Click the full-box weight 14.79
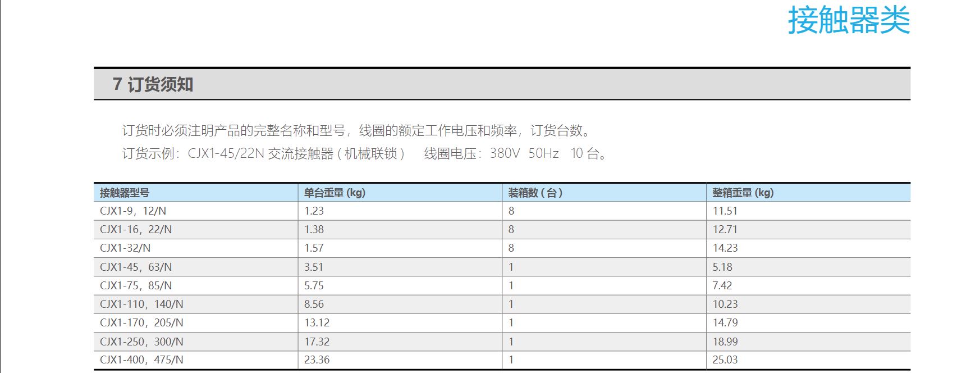980x373 pixels. [725, 323]
